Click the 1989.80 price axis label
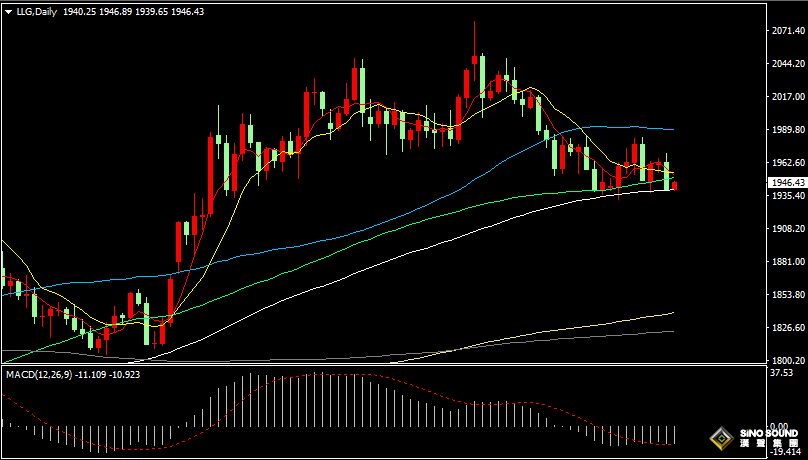The height and width of the screenshot is (460, 808). pos(787,130)
